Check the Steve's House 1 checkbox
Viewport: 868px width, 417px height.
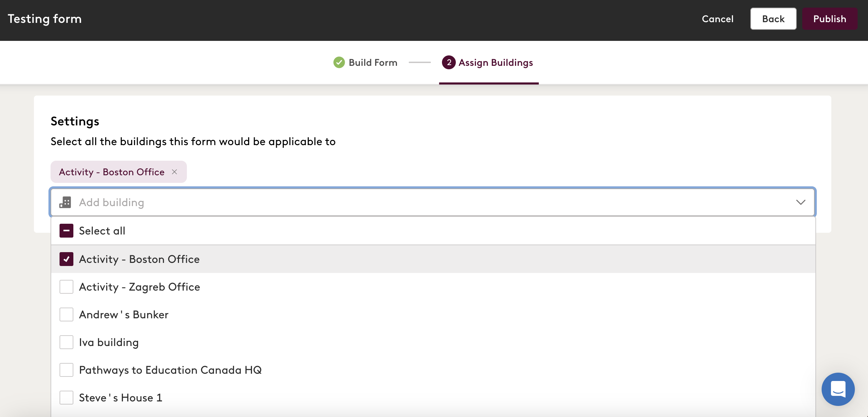66,398
